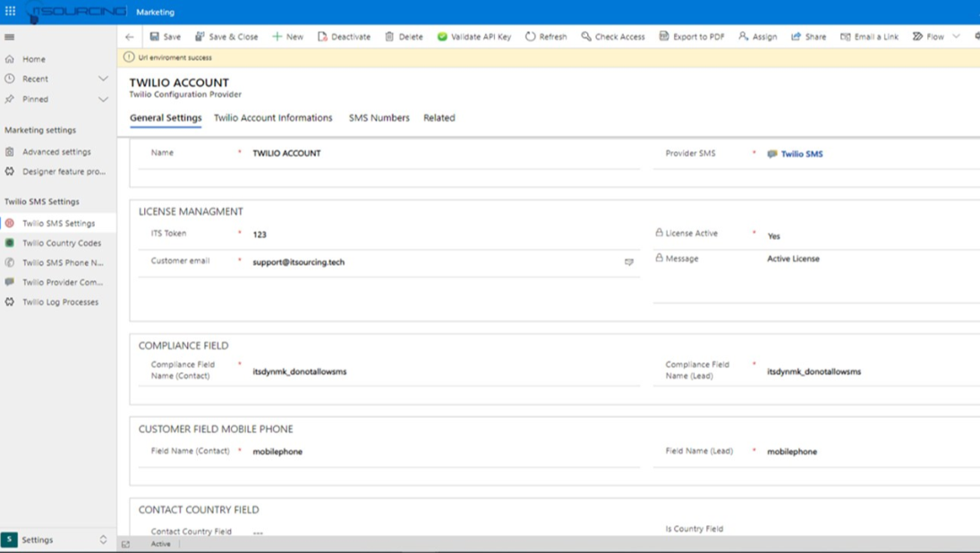Click the Check Access button

[x=613, y=37]
